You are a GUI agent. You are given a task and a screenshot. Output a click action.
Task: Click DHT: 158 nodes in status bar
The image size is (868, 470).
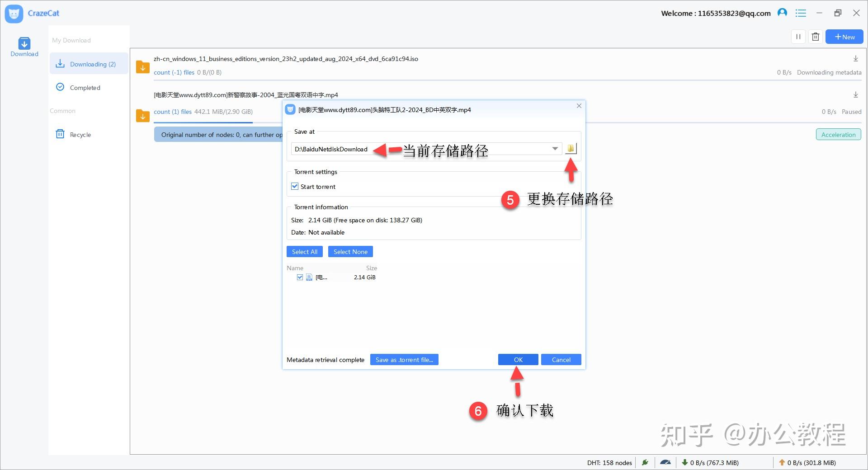click(609, 463)
